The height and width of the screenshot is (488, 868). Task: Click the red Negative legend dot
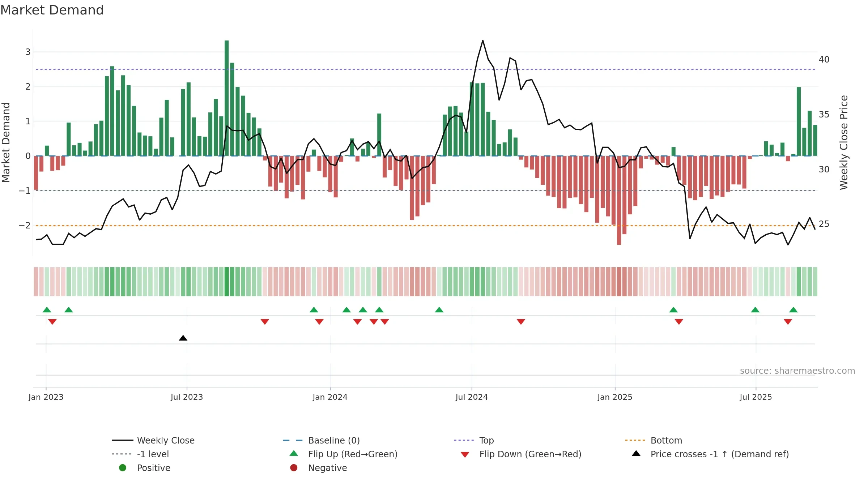coord(294,468)
